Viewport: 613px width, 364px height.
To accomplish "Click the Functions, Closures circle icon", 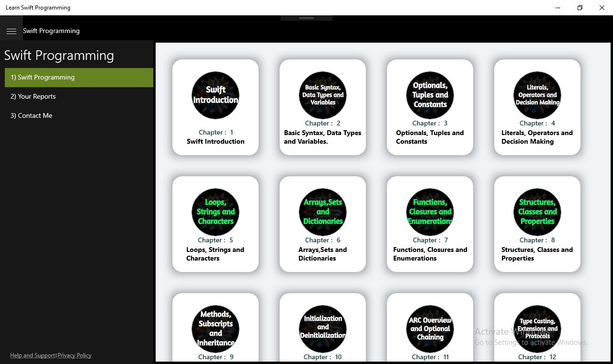I will point(430,212).
